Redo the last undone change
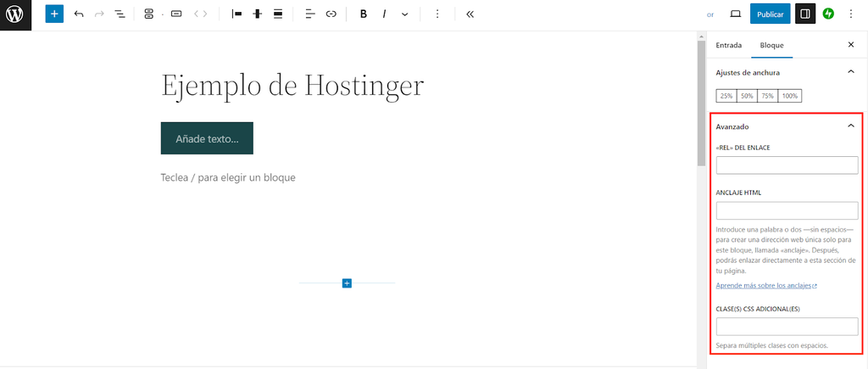This screenshot has width=868, height=369. tap(100, 14)
